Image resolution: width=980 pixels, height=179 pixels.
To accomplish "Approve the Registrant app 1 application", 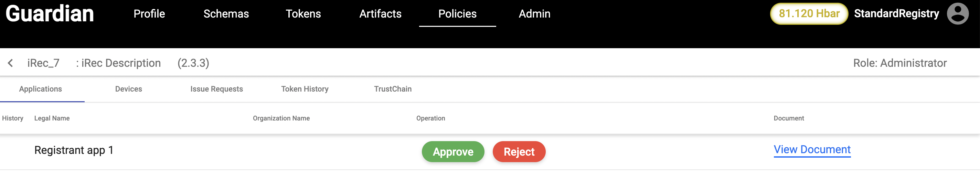I will pos(453,151).
